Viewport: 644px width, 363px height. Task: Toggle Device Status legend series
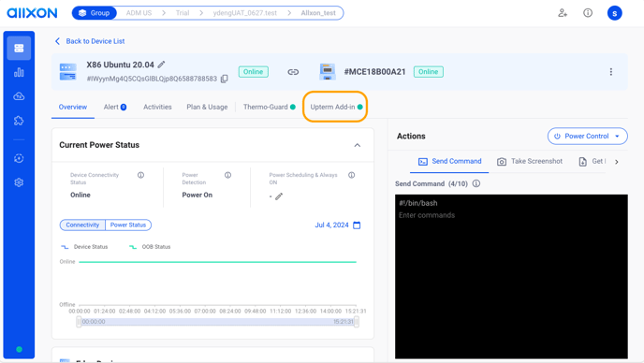[x=84, y=247]
